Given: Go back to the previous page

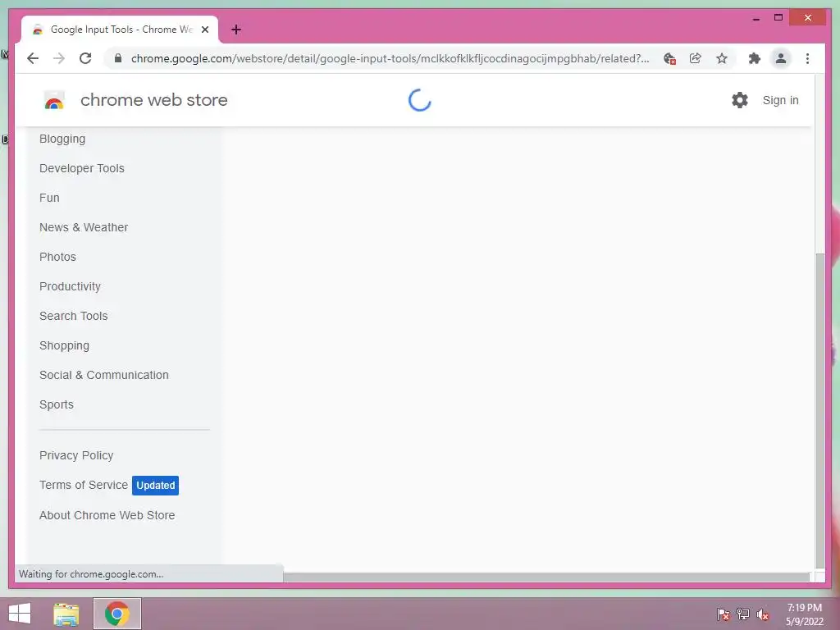Looking at the screenshot, I should [33, 58].
